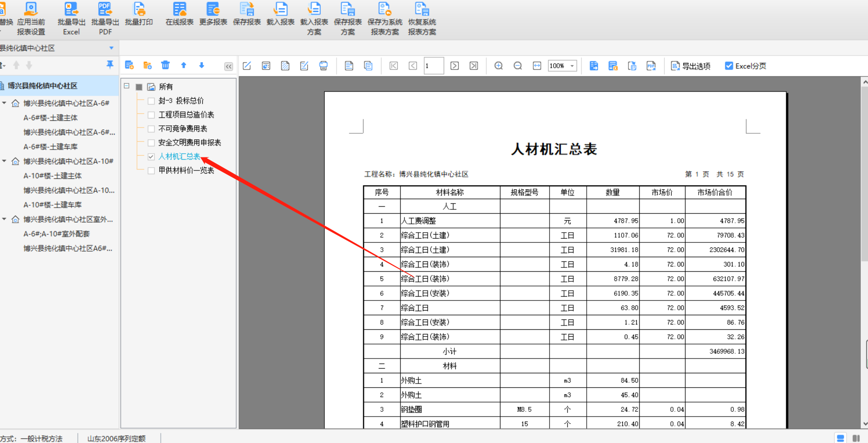
Task: Move report down with blue down arrow
Action: (x=201, y=65)
